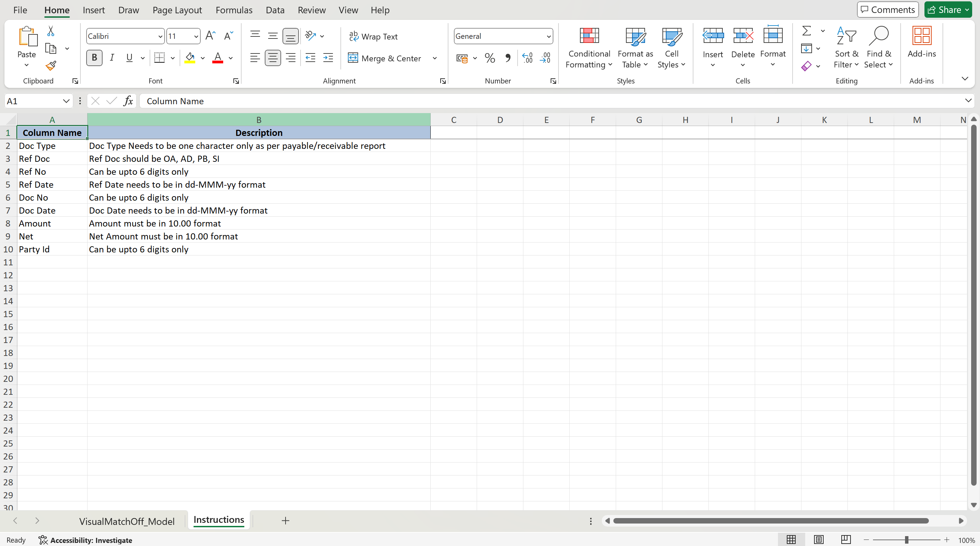Click the Insert Function fx icon
The image size is (980, 546).
pos(128,101)
